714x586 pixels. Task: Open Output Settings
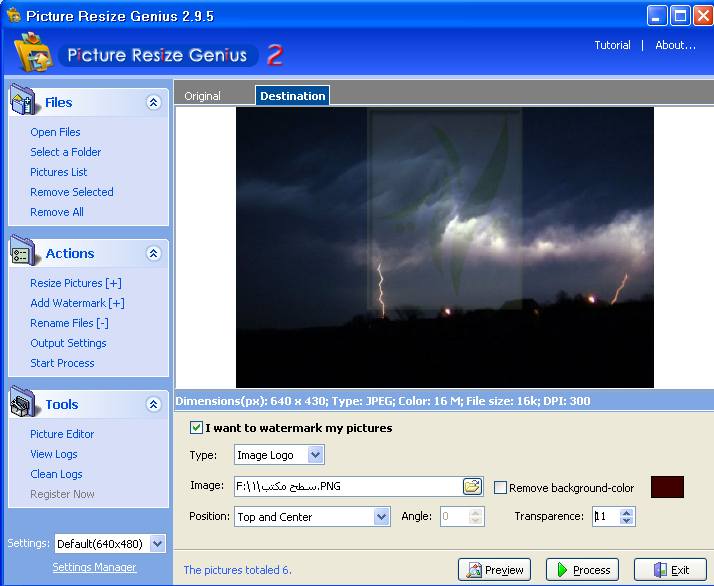(68, 343)
